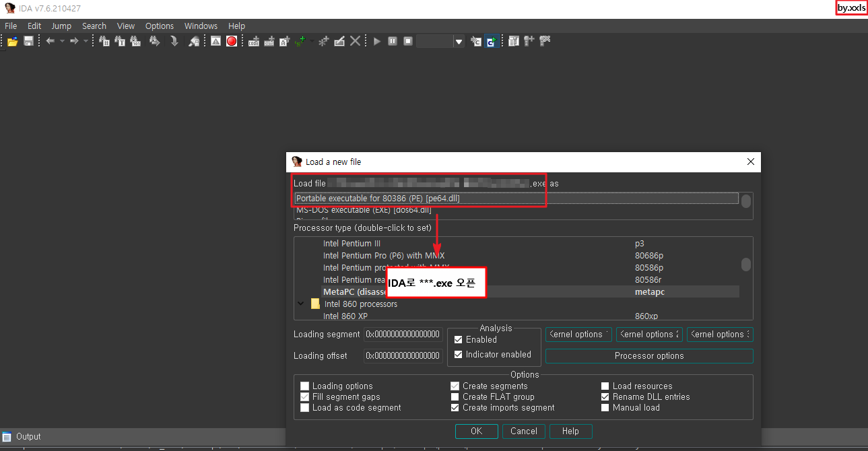
Task: Open the Windows menu
Action: pyautogui.click(x=201, y=26)
